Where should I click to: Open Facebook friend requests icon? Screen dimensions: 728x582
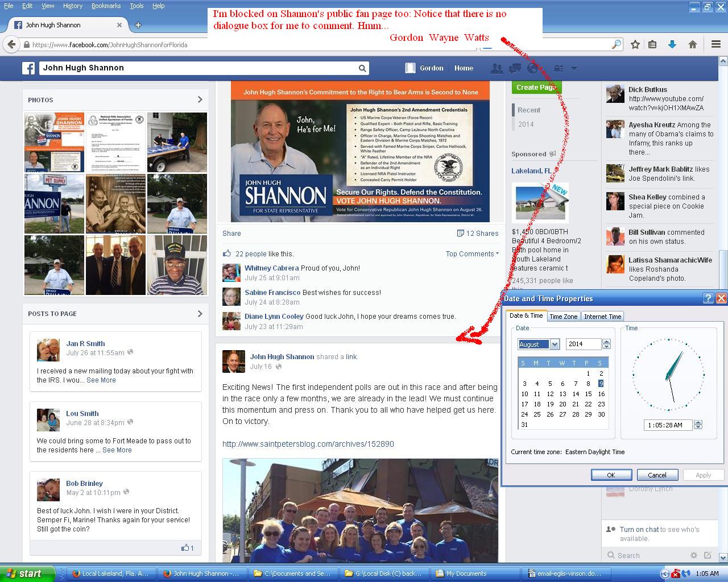(x=497, y=68)
